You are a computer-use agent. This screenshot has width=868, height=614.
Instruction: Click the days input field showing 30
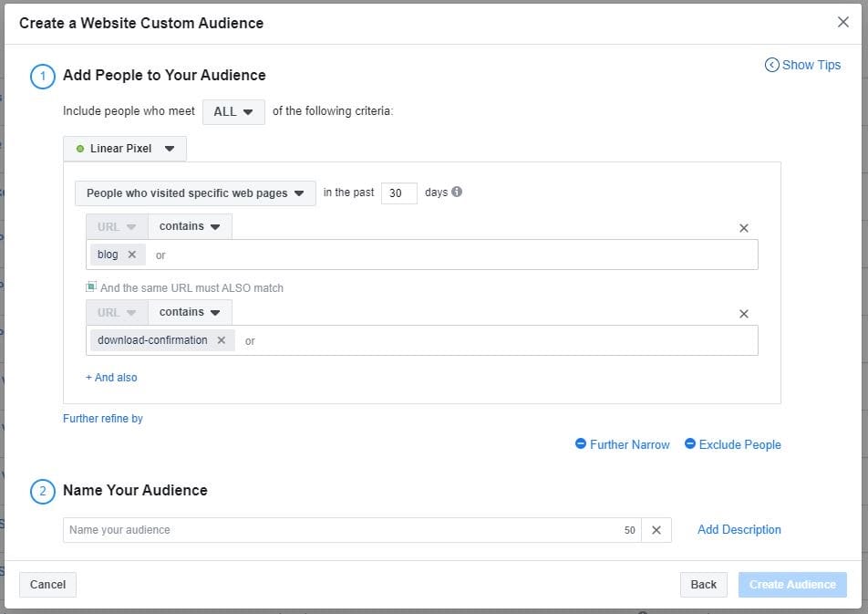tap(399, 193)
